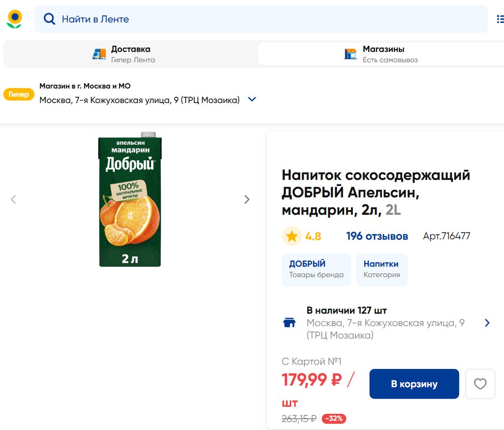The image size is (504, 430).
Task: Click the store availability shop icon
Action: point(289,323)
